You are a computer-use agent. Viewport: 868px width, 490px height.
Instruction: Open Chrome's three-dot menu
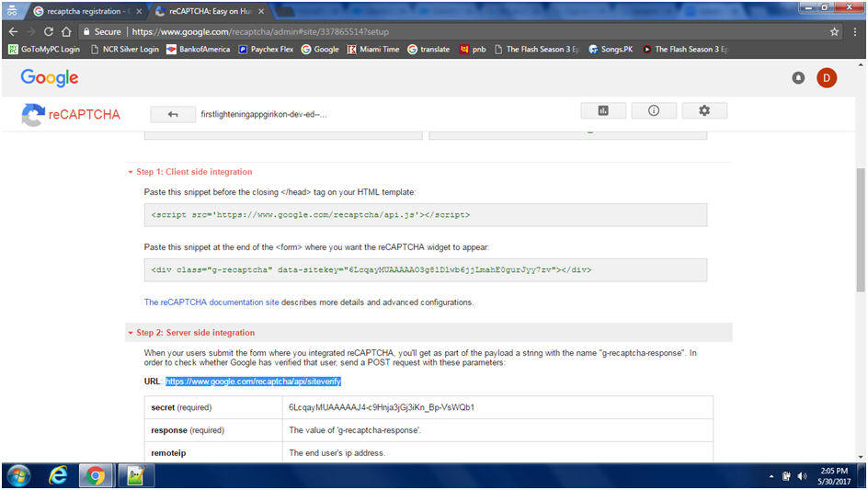[x=853, y=31]
